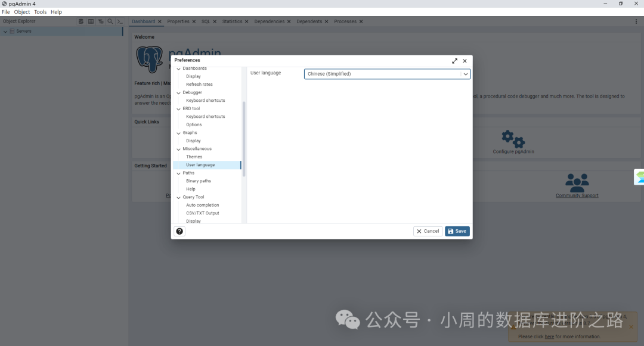Cancel the Preferences dialog
Screen dimensions: 644x346
(x=428, y=231)
